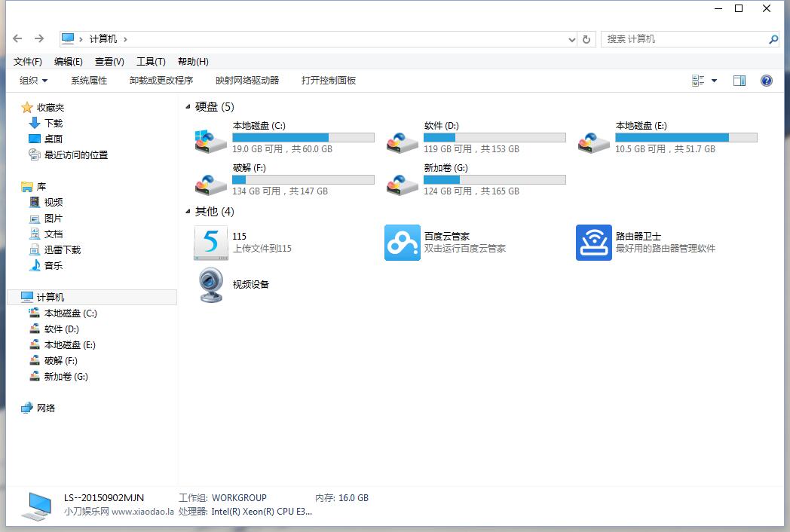This screenshot has height=532, width=790.
Task: Open the 帮助(H) menu
Action: 193,62
